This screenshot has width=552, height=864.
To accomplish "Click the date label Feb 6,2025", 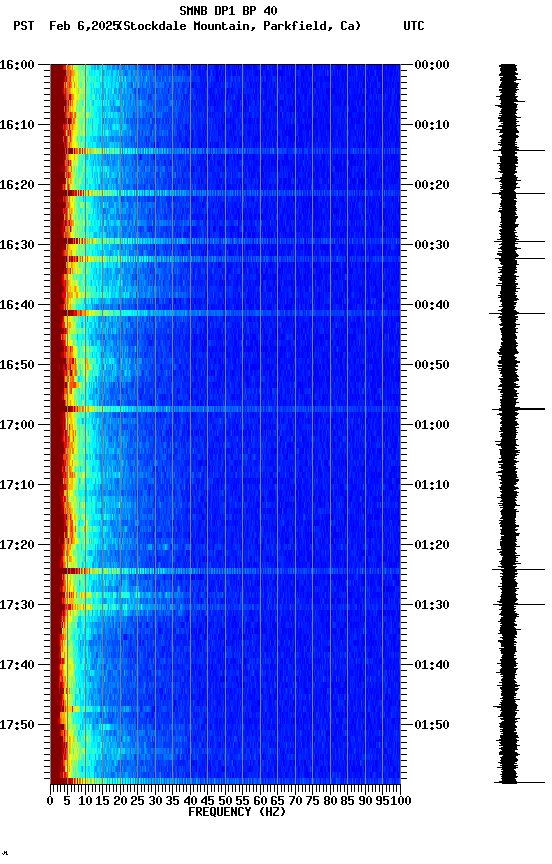I will tap(84, 26).
